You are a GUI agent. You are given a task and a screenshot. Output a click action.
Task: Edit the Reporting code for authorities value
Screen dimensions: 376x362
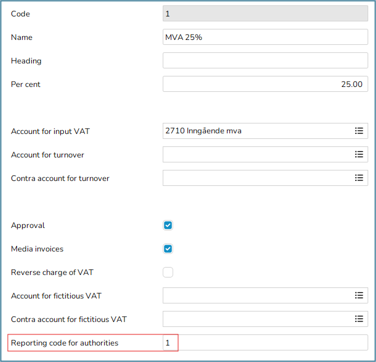point(265,343)
